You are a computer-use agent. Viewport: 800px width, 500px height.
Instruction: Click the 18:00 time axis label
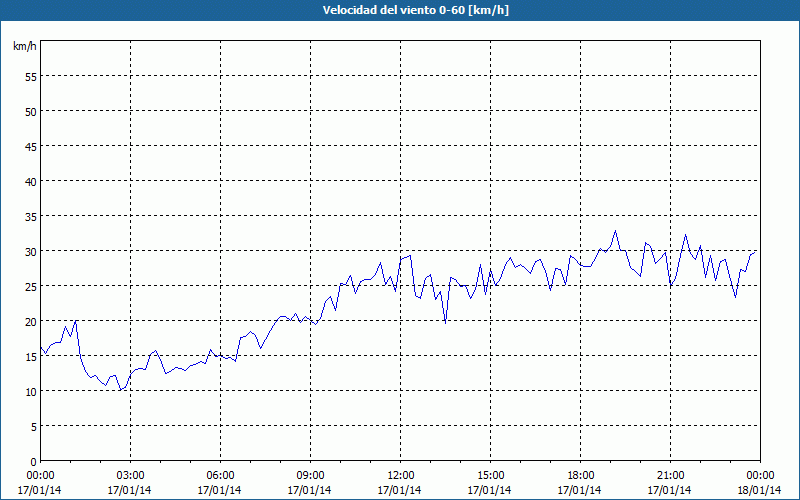tap(580, 476)
